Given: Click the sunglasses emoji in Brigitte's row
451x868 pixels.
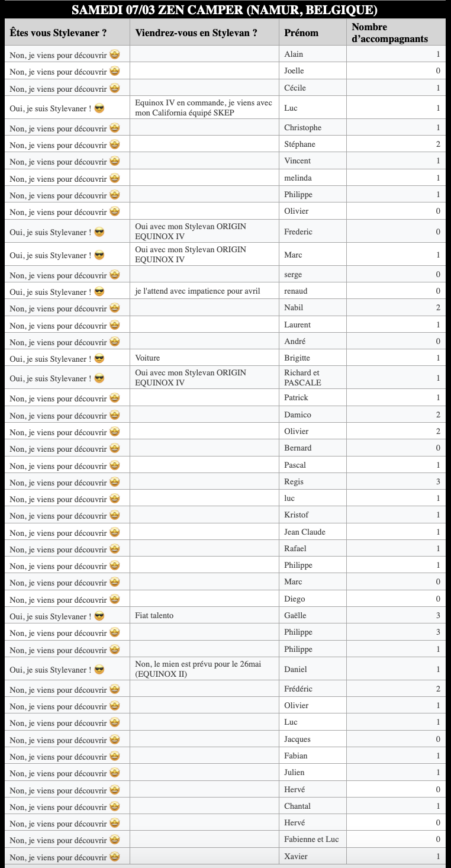Looking at the screenshot, I should point(99,358).
